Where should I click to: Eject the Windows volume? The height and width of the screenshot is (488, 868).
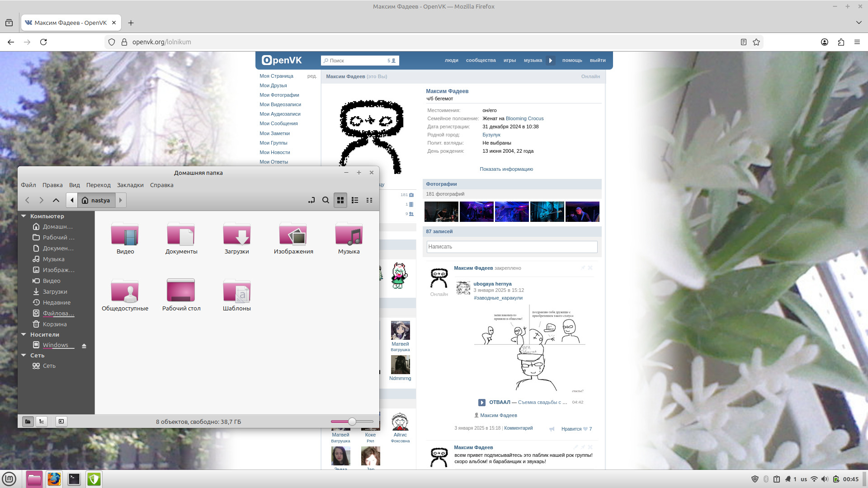(84, 346)
